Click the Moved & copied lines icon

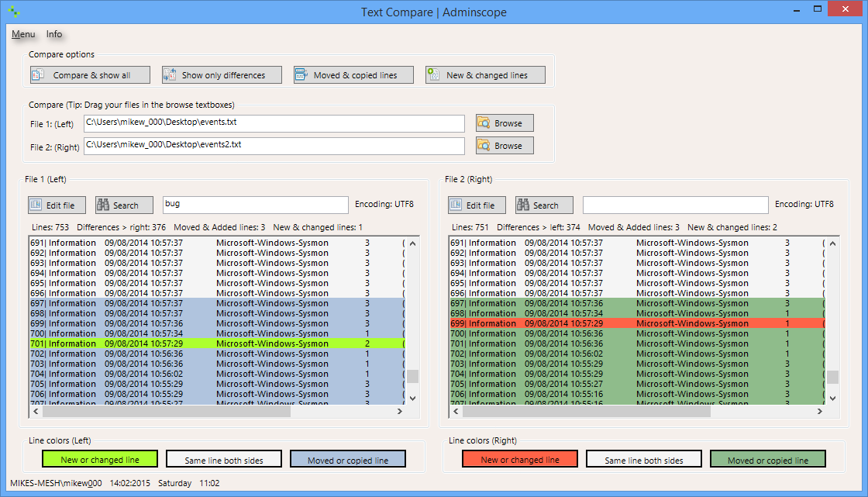301,74
